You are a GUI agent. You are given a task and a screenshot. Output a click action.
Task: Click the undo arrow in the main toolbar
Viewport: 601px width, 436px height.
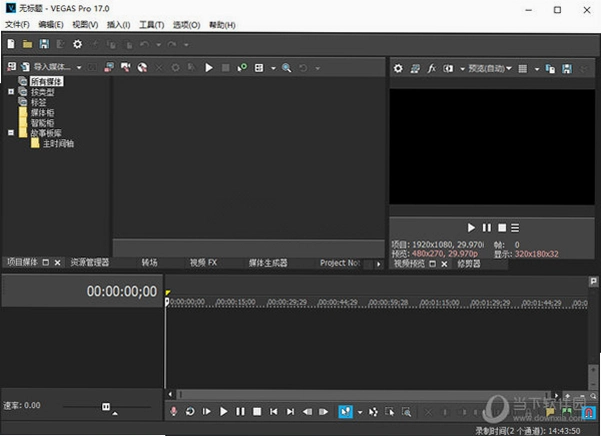(144, 44)
